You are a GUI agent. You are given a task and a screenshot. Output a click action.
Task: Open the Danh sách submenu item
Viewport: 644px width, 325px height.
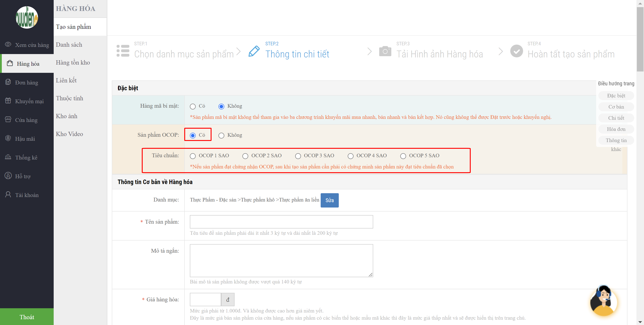point(69,45)
